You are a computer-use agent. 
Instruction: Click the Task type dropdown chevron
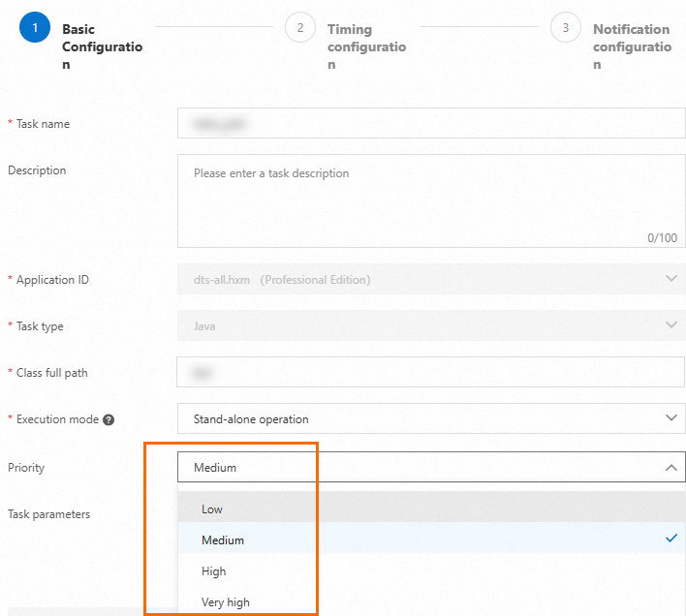coord(671,325)
